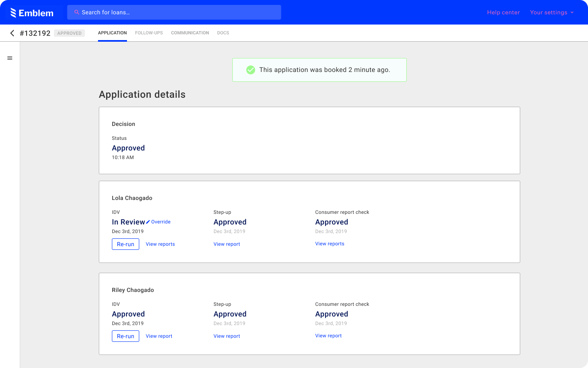The width and height of the screenshot is (588, 368).
Task: Switch to the FOLLOW-UPS tab
Action: coord(149,33)
